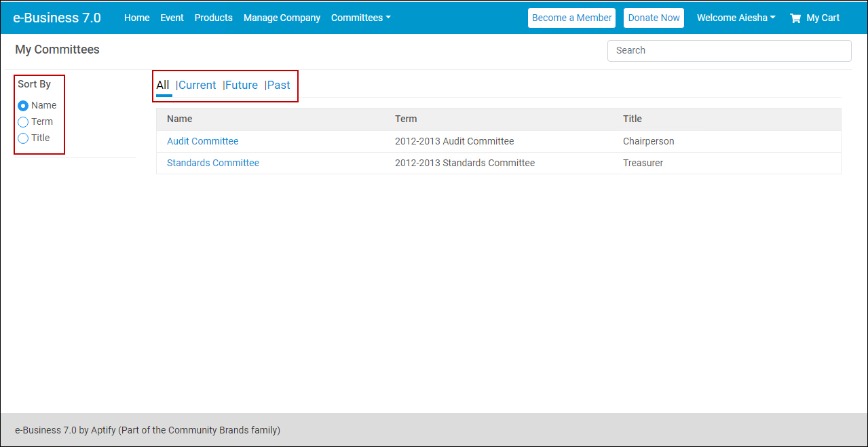
Task: Click the Sort By label
Action: (x=34, y=84)
